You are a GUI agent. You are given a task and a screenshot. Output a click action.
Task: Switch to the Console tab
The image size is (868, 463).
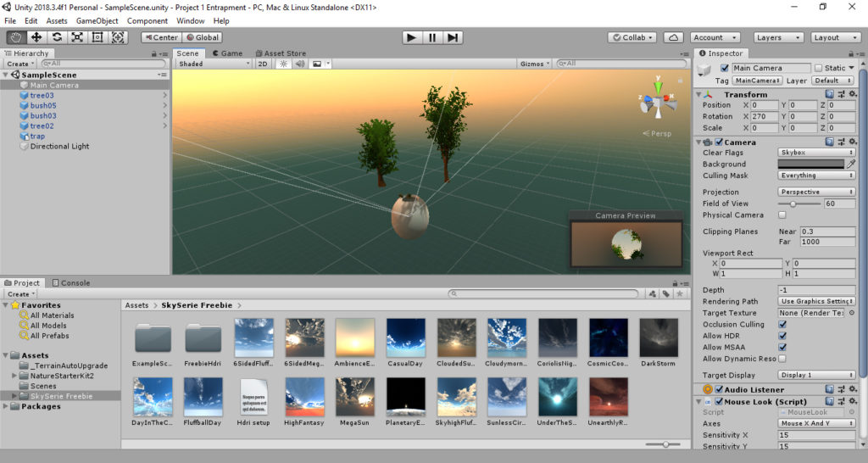(70, 282)
